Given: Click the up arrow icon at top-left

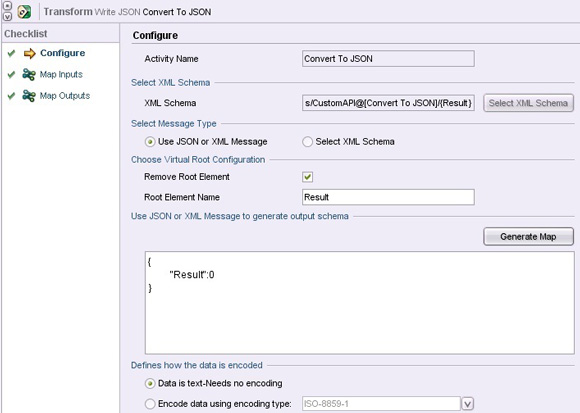Looking at the screenshot, I should 7,6.
